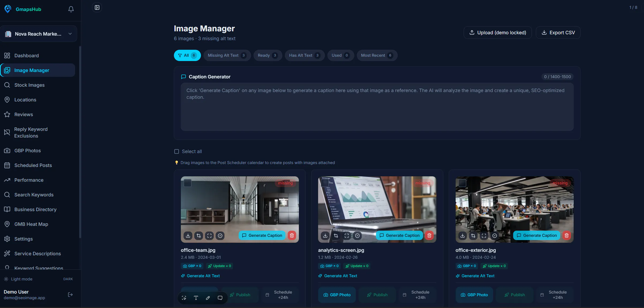Go to Locations page
The width and height of the screenshot is (644, 308).
(38, 100)
